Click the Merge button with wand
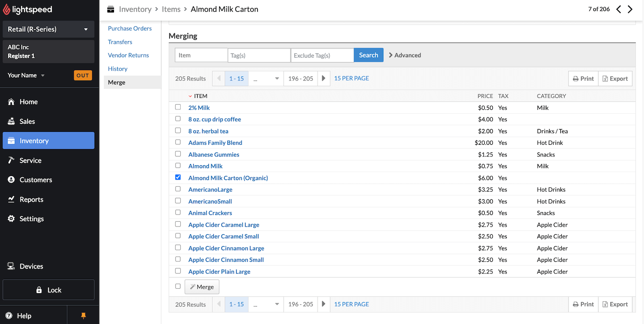 click(x=202, y=287)
